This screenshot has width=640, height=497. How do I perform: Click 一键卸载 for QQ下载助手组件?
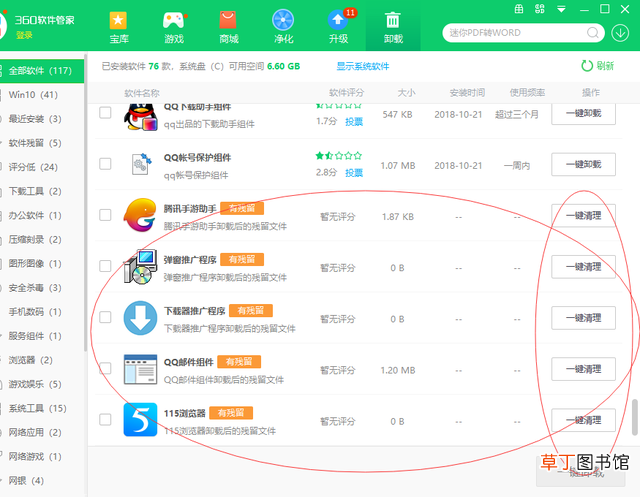pyautogui.click(x=583, y=113)
